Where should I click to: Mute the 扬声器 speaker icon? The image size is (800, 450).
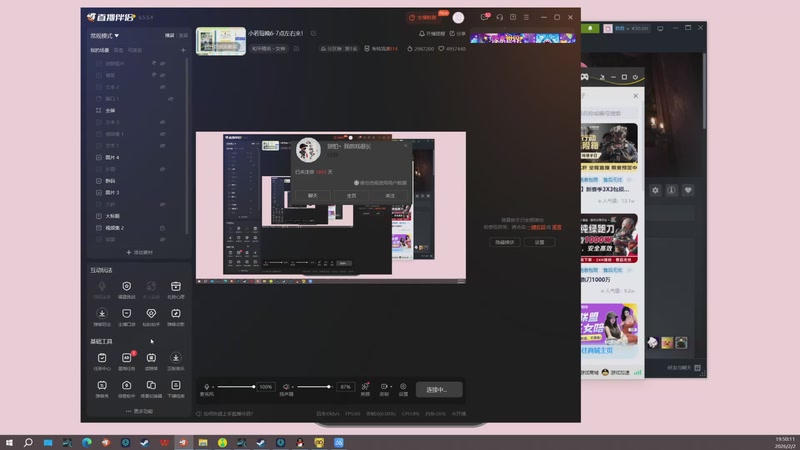pyautogui.click(x=286, y=386)
